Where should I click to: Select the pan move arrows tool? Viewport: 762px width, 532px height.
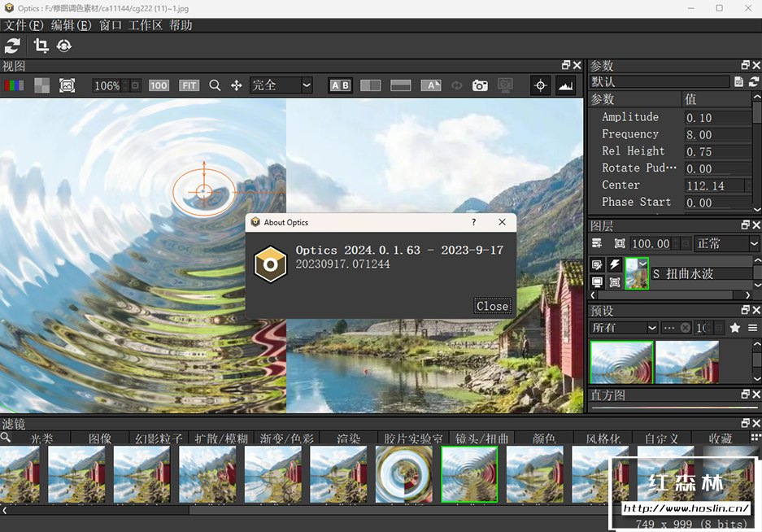[x=236, y=85]
